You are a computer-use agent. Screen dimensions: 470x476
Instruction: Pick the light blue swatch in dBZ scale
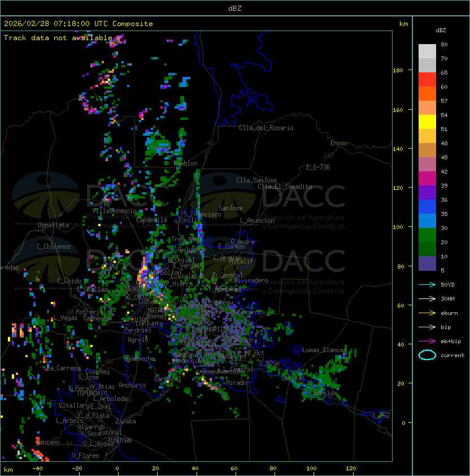(x=427, y=221)
